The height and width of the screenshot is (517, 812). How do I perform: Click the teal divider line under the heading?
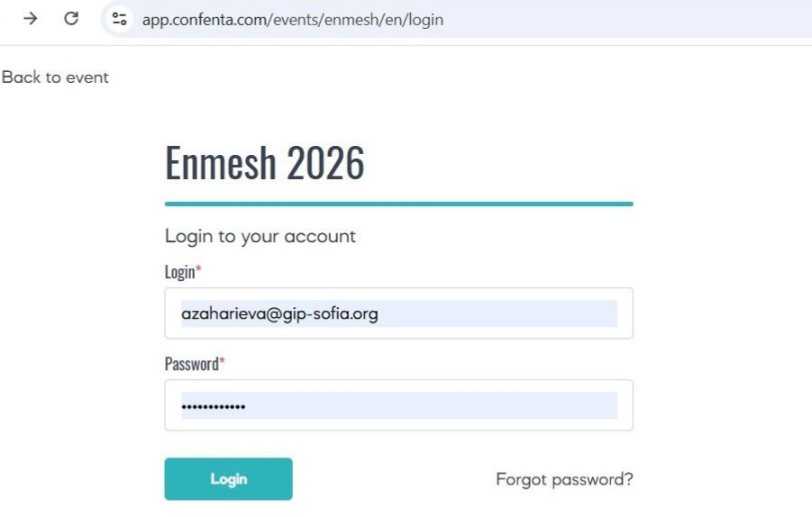coord(398,204)
